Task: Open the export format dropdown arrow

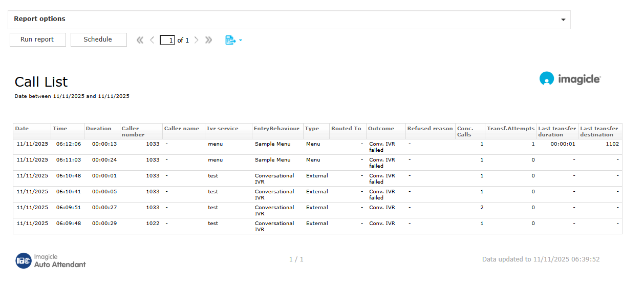Action: tap(241, 40)
